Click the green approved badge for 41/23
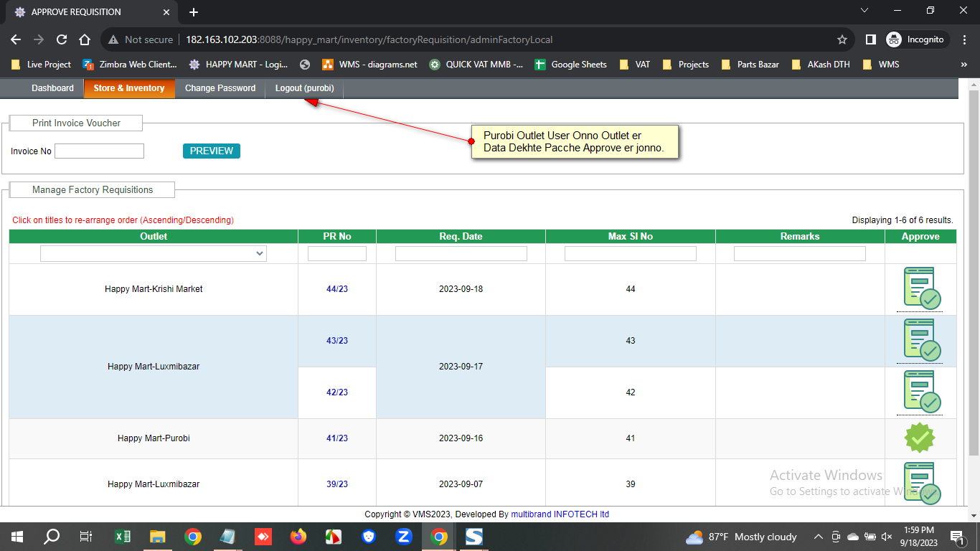Screen dimensions: 980x551 (x=920, y=438)
